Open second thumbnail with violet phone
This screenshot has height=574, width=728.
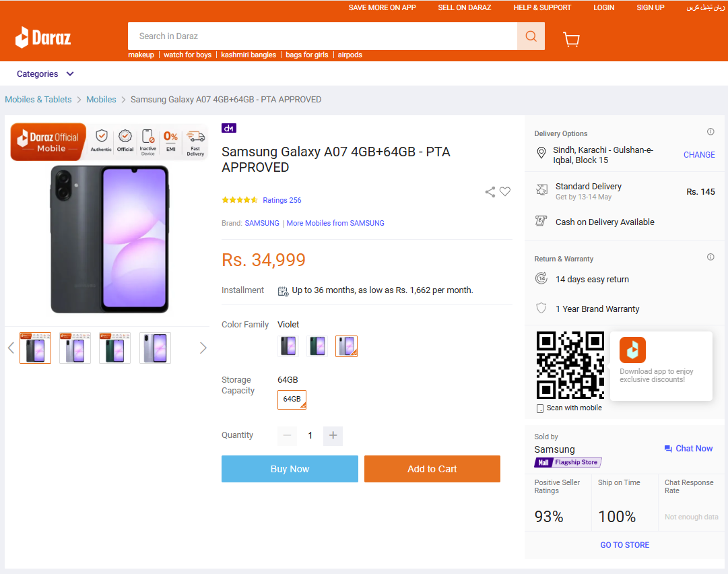75,348
